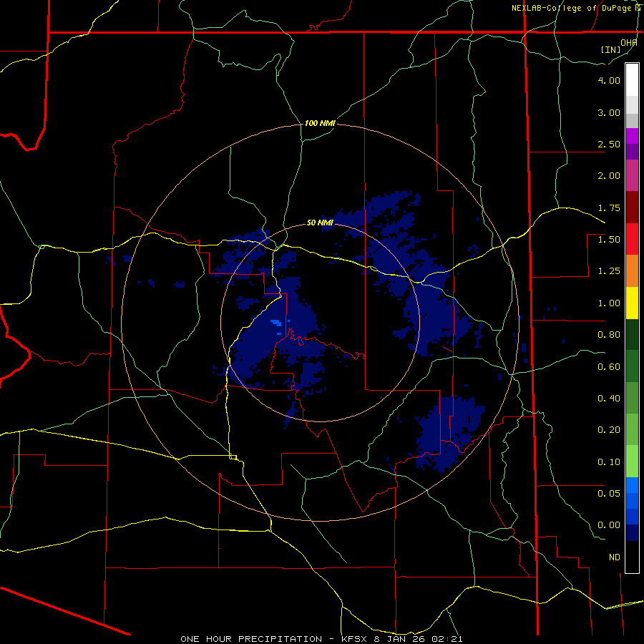Click the NEXLAB-College of DuPage credit text
Image resolution: width=644 pixels, height=644 pixels.
coord(575,8)
